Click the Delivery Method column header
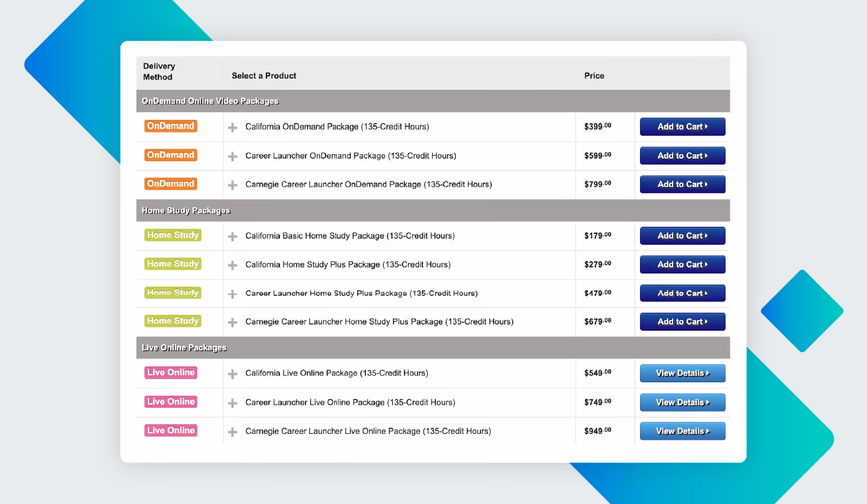Screen dimensions: 867x504 [x=159, y=71]
